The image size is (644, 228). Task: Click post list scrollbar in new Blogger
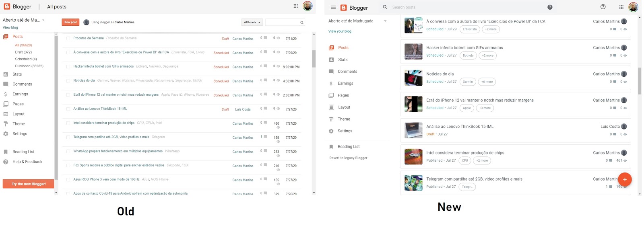pyautogui.click(x=640, y=80)
